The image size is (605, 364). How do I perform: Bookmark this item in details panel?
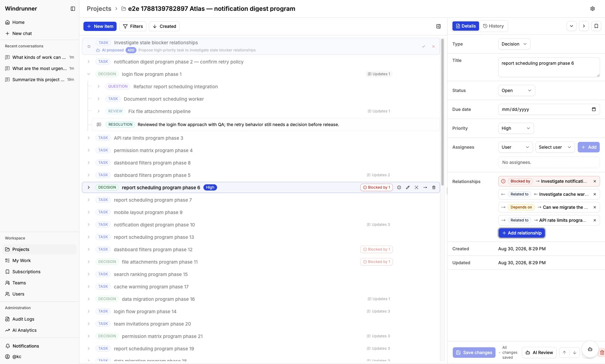click(x=596, y=26)
